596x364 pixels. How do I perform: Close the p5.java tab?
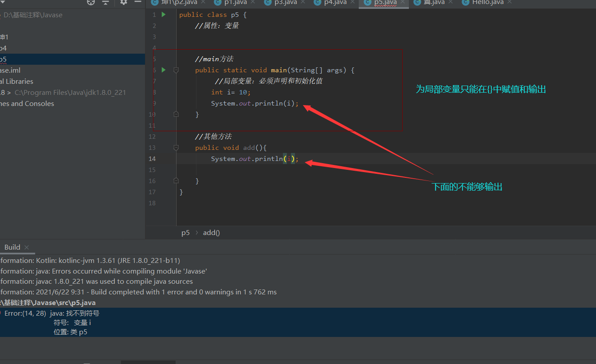click(x=403, y=2)
